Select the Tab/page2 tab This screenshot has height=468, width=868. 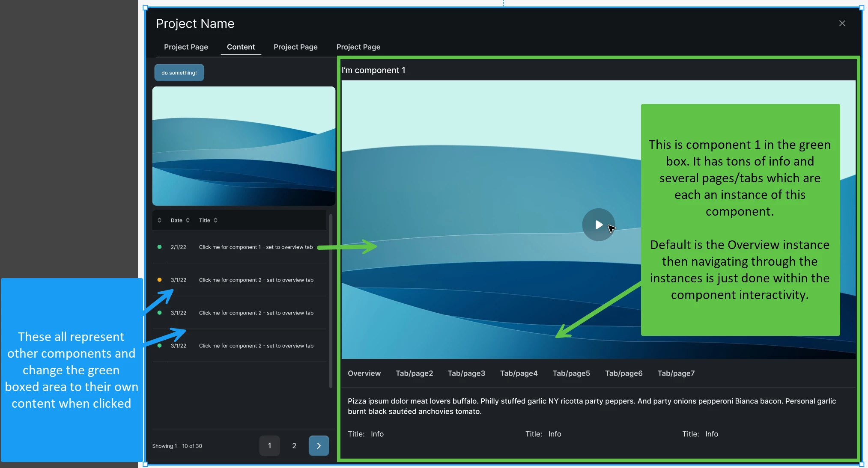(414, 373)
